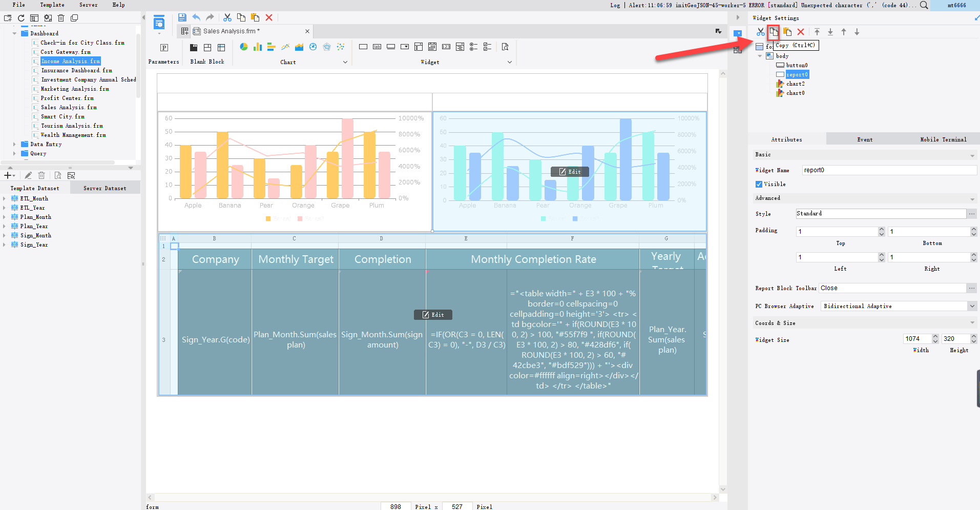This screenshot has width=980, height=510.
Task: Collapse the Chart toolbar group chevron
Action: coord(346,62)
